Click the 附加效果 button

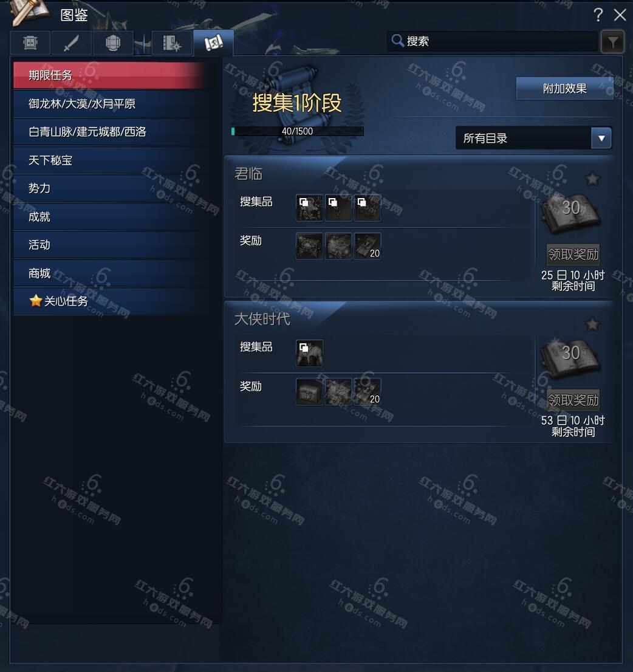click(x=564, y=89)
